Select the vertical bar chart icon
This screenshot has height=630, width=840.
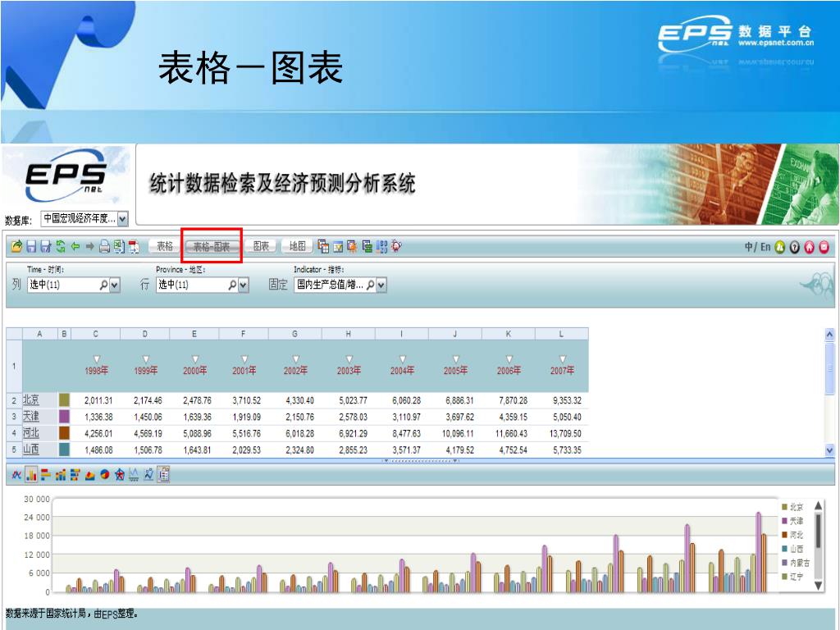pos(31,474)
